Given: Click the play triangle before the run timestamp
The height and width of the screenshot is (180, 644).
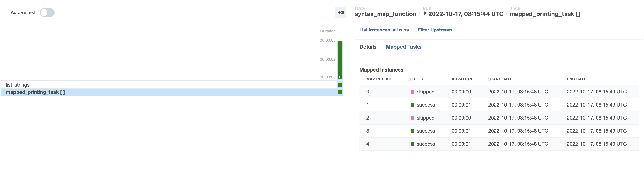Looking at the screenshot, I should point(425,14).
